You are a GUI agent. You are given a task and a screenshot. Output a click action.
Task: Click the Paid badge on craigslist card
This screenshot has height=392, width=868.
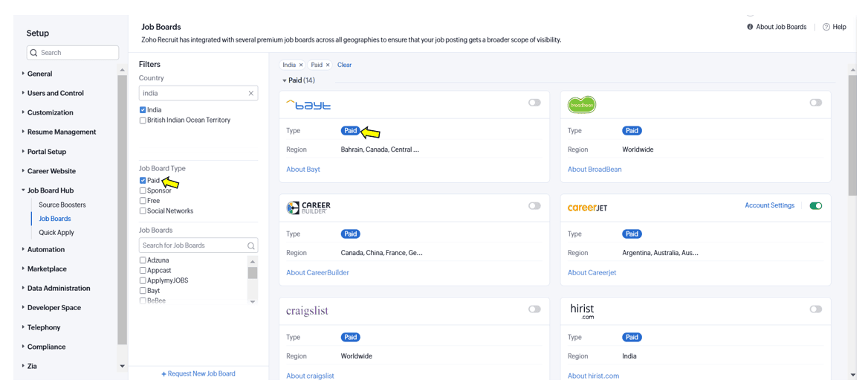[x=351, y=337]
